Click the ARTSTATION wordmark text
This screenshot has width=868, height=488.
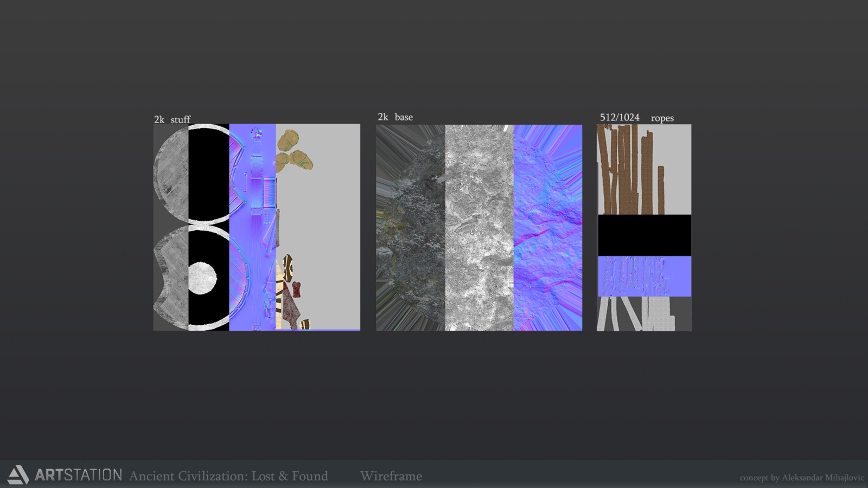pyautogui.click(x=79, y=476)
